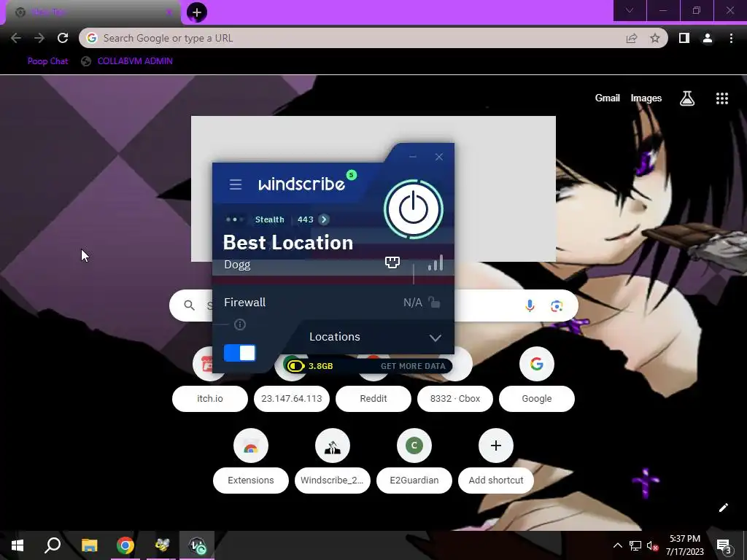747x560 pixels.
Task: Close the Windscribe window
Action: point(439,157)
